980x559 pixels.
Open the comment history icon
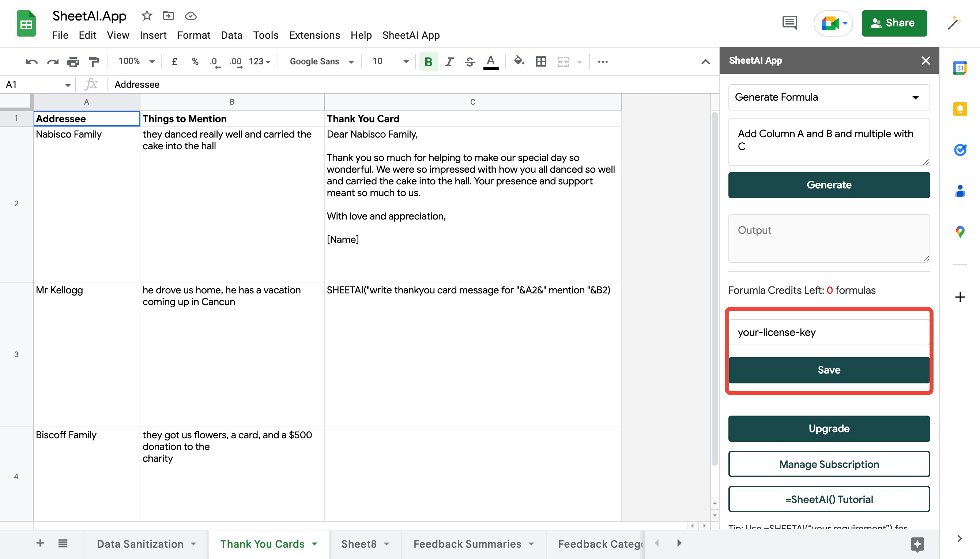(x=790, y=23)
